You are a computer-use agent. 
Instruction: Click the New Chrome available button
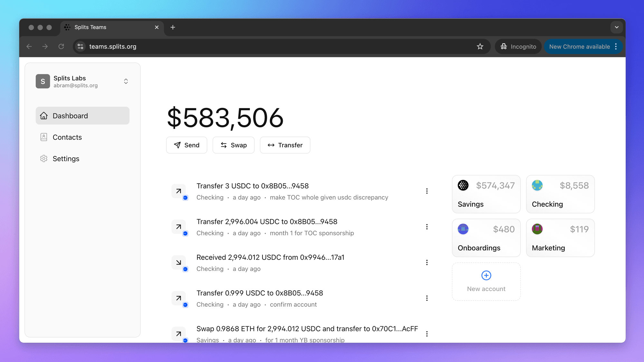tap(579, 46)
